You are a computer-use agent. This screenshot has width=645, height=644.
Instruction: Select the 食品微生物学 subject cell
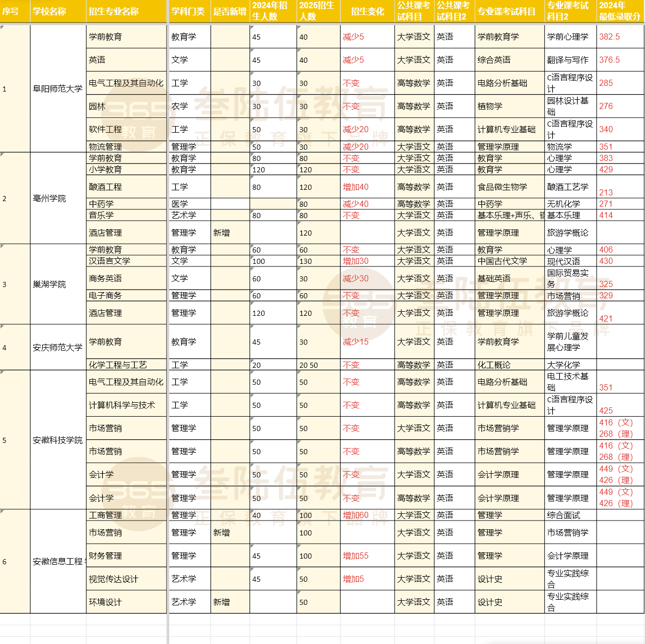(x=509, y=187)
